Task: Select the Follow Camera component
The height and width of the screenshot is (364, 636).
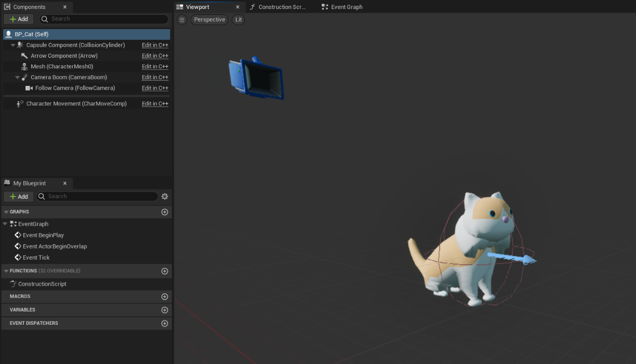Action: tap(75, 88)
